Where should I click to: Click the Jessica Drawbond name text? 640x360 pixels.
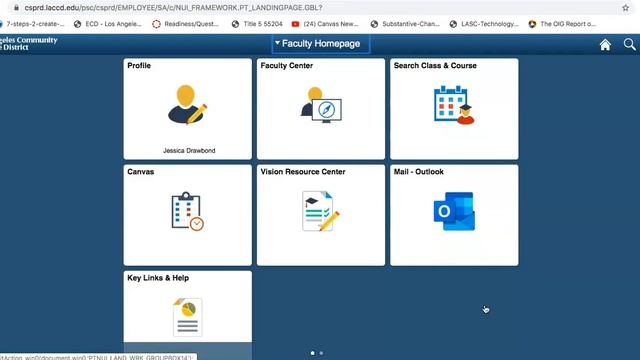coord(189,151)
